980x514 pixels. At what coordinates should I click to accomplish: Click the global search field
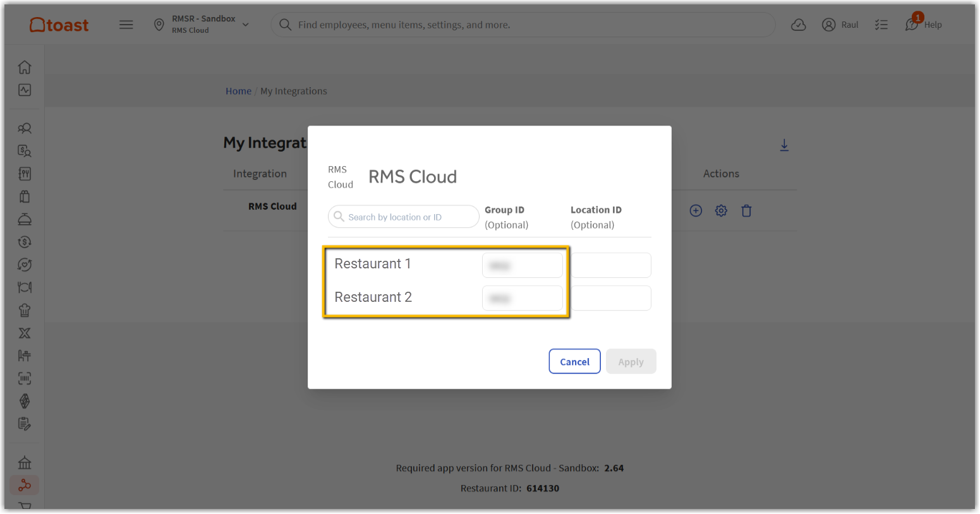[523, 25]
